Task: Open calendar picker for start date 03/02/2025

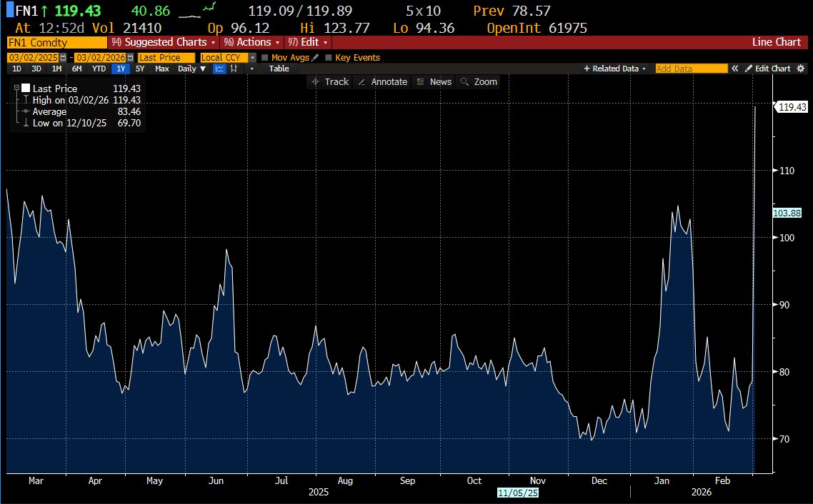Action: 64,58
